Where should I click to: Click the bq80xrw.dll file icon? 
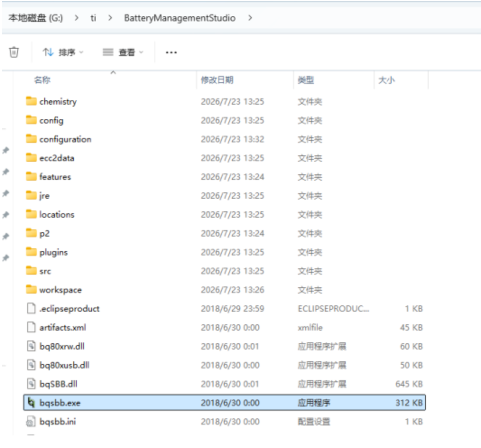(x=31, y=346)
